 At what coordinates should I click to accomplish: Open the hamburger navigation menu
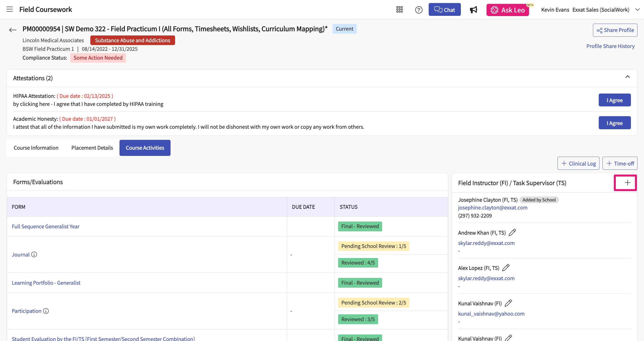pyautogui.click(x=10, y=10)
